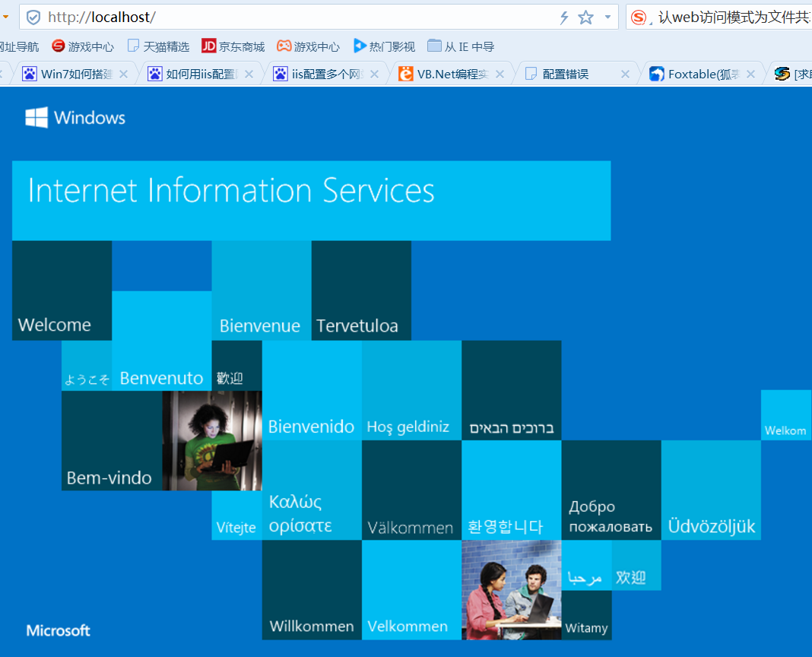Click the Internet Information Services banner
Screen dimensions: 812x657
[x=311, y=201]
